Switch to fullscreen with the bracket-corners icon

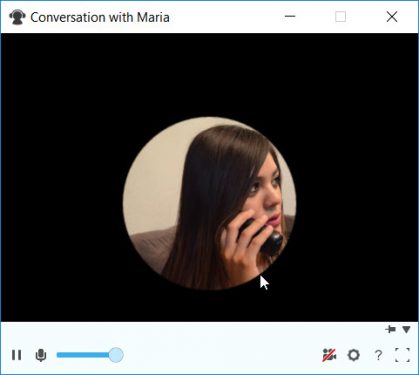click(x=402, y=355)
